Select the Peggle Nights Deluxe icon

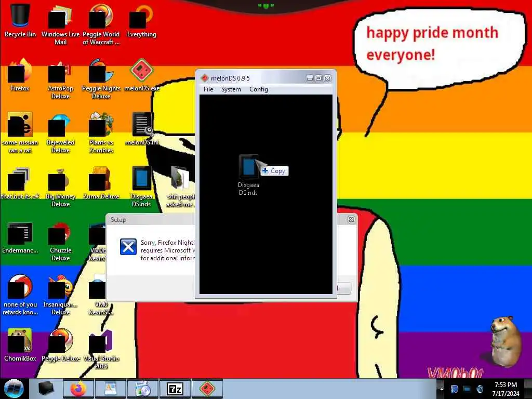coord(101,79)
